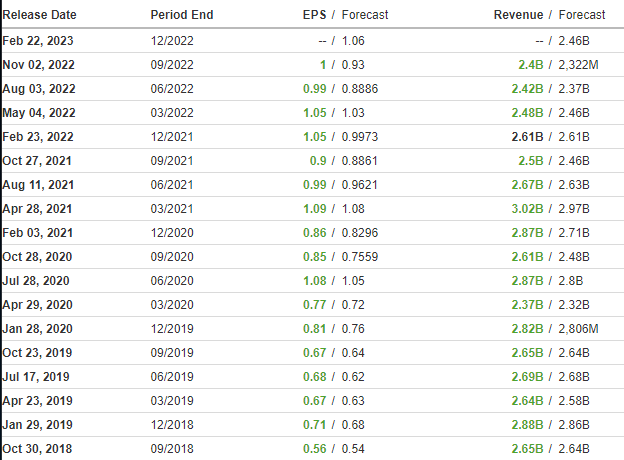This screenshot has height=460, width=624.
Task: Click the revenue forecast 2.71B value
Action: 574,232
